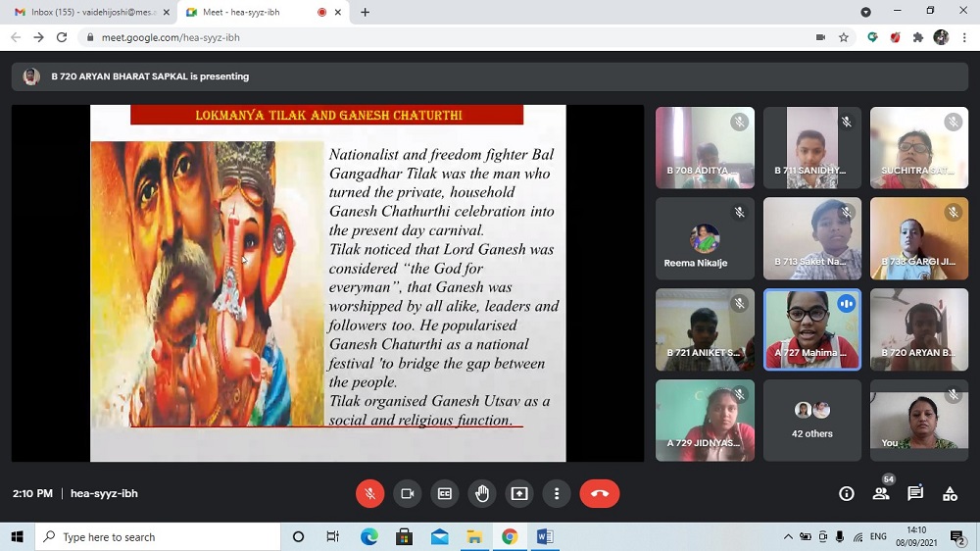Unmute the microphone in Meet
The width and height of the screenshot is (980, 551).
pos(369,494)
